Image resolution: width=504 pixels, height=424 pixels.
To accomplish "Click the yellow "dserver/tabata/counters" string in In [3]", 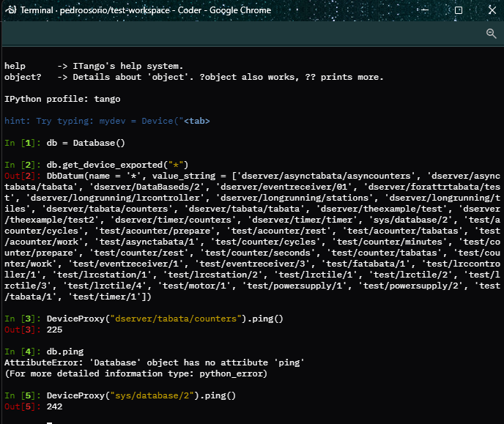I will 176,319.
